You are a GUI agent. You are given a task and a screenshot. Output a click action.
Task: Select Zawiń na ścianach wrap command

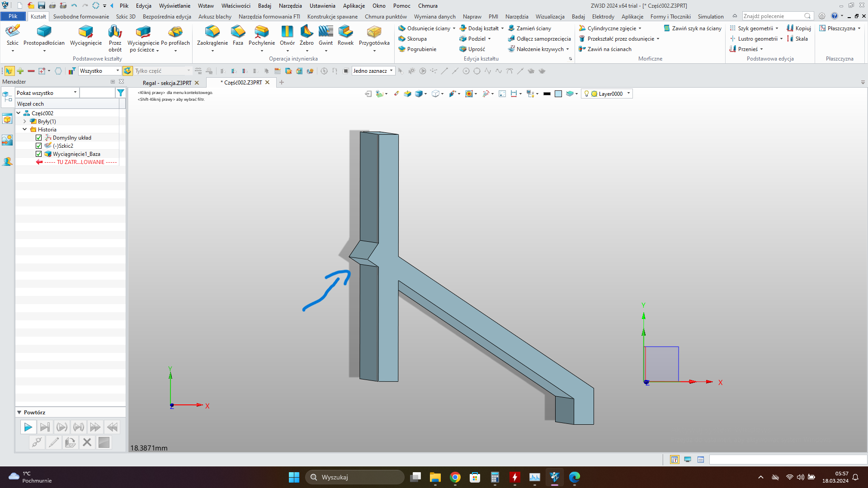605,49
